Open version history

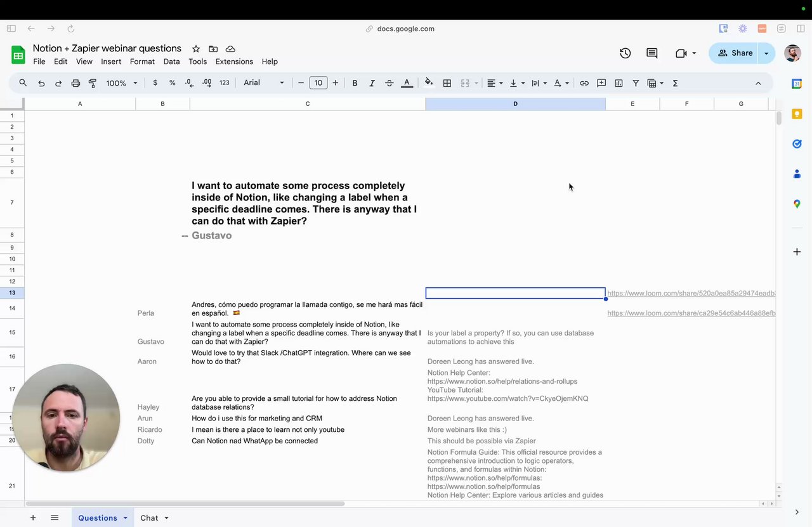point(625,53)
